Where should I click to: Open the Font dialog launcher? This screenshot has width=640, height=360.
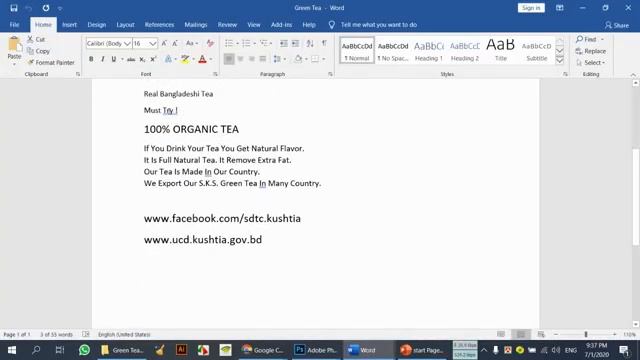coord(215,74)
